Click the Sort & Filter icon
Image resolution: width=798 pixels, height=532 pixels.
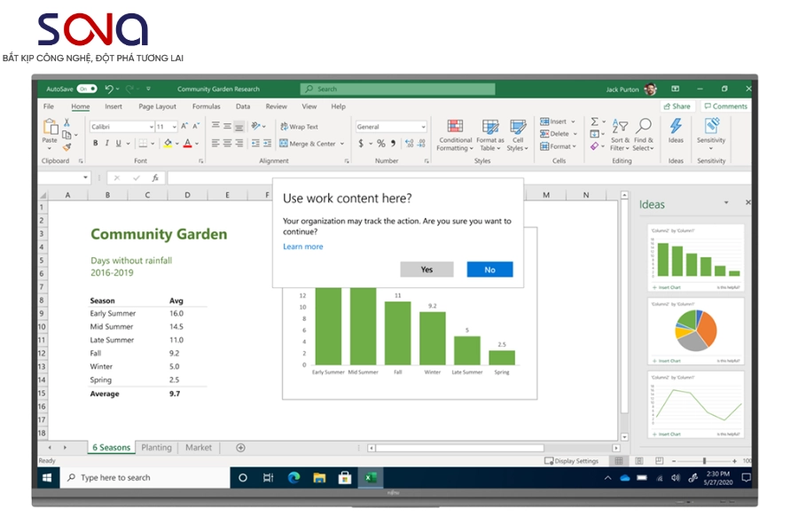tap(620, 127)
